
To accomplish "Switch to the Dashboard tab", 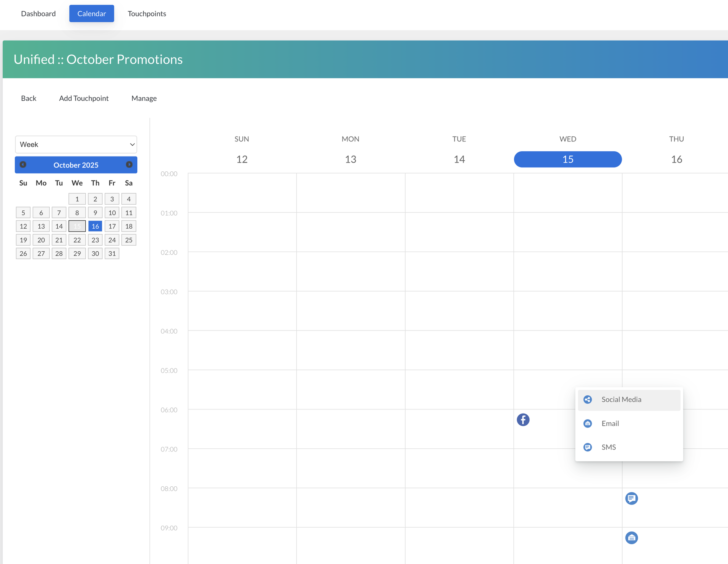I will click(38, 13).
